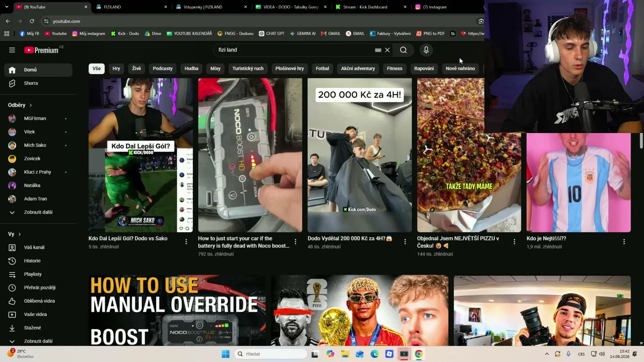Open Vaše videa in the sidebar
Image resolution: width=644 pixels, height=362 pixels.
(x=38, y=314)
